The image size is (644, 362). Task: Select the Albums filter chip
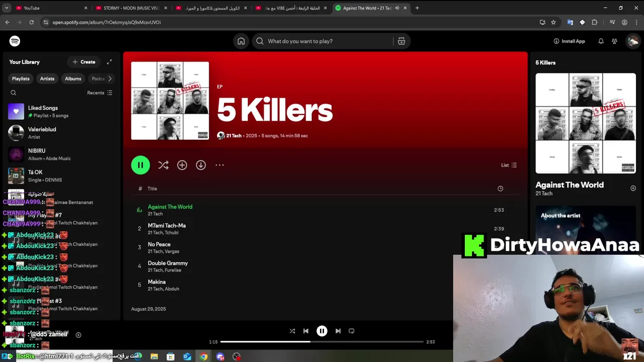(x=73, y=78)
